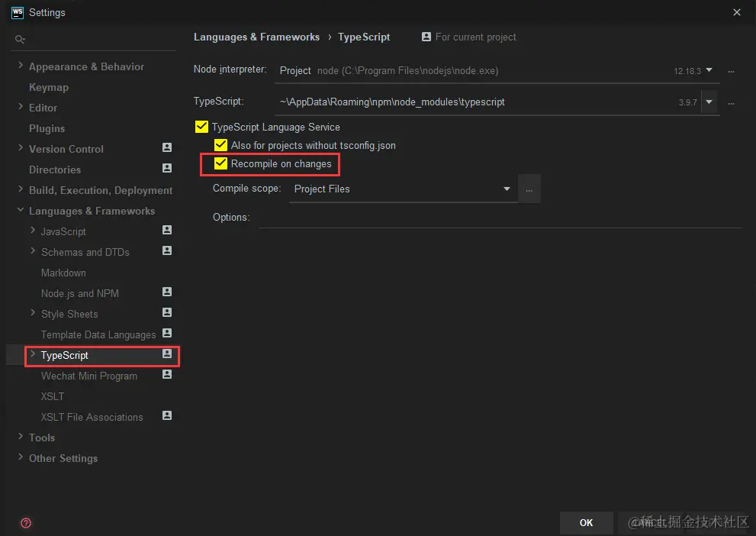Click the project icon beside Wechat Mini Program
The image size is (756, 536).
click(167, 374)
